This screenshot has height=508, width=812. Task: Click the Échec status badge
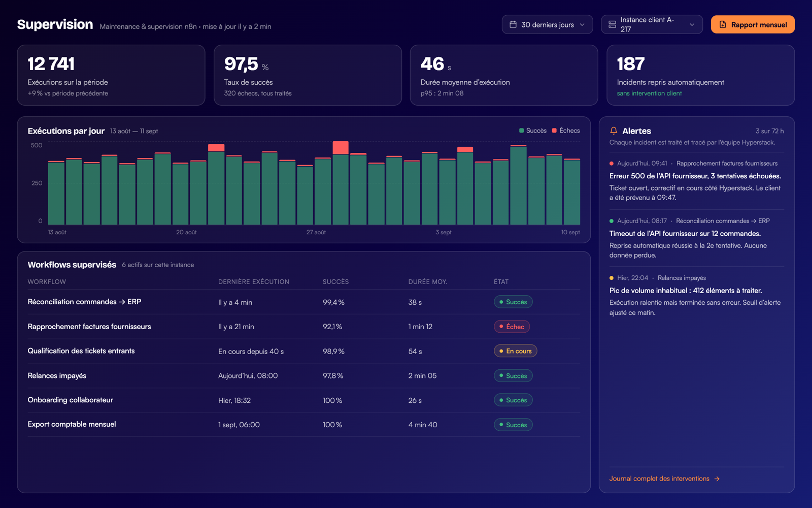pyautogui.click(x=512, y=327)
